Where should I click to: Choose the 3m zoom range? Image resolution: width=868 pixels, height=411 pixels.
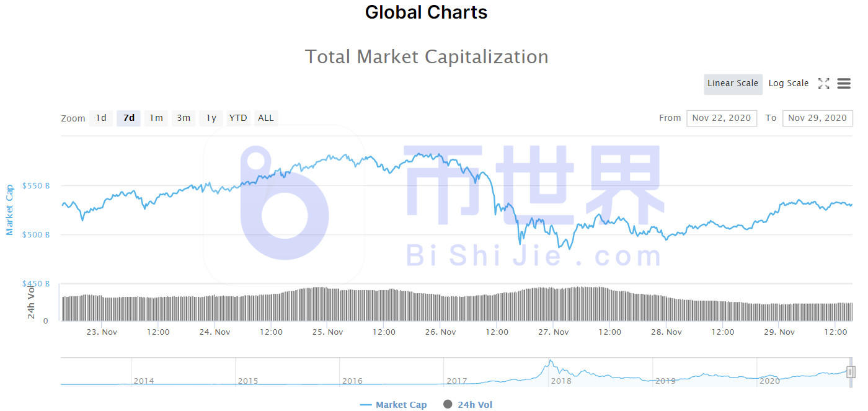184,118
